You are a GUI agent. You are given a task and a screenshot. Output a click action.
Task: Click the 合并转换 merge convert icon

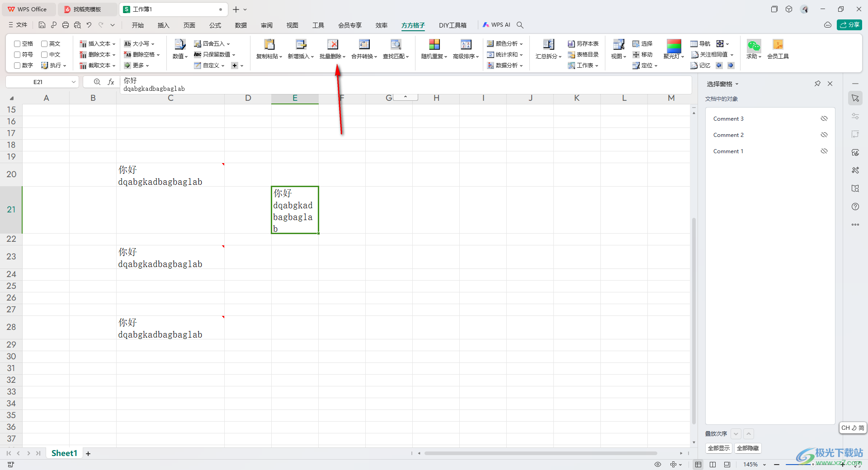pyautogui.click(x=364, y=44)
